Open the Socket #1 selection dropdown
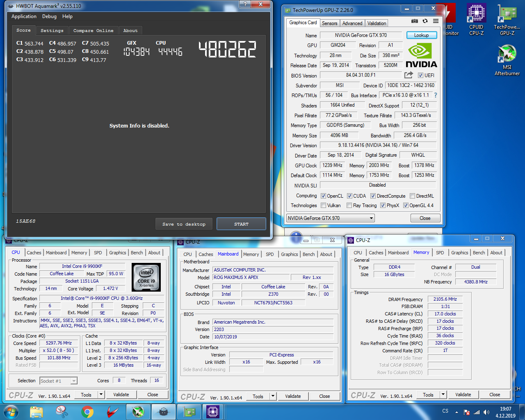 58,381
